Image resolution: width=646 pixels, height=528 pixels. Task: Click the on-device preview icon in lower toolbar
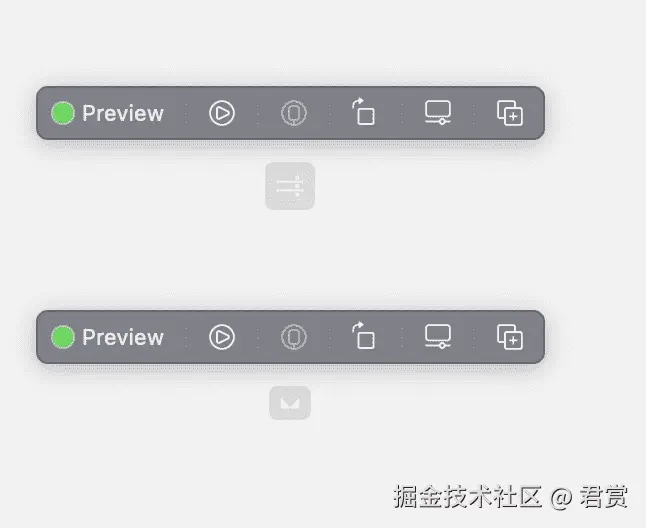(x=294, y=337)
